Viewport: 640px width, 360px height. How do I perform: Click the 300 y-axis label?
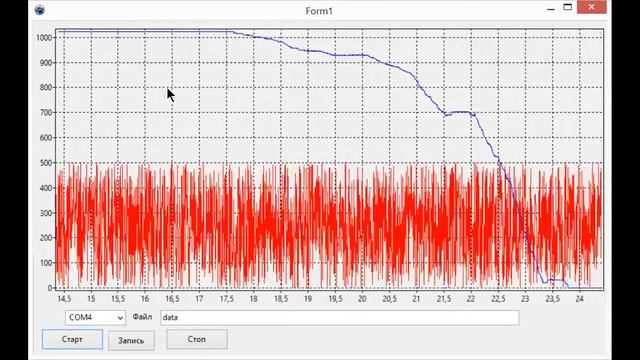click(x=45, y=213)
